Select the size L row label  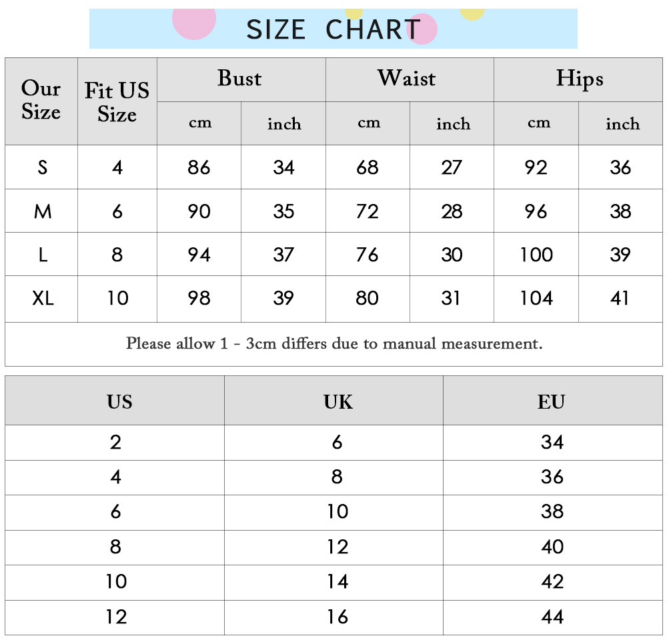pos(43,255)
